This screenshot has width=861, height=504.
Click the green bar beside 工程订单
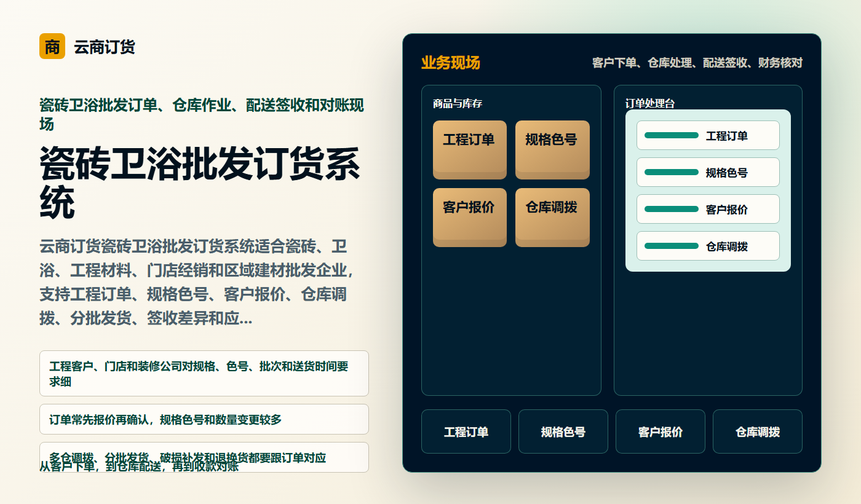[x=672, y=135]
